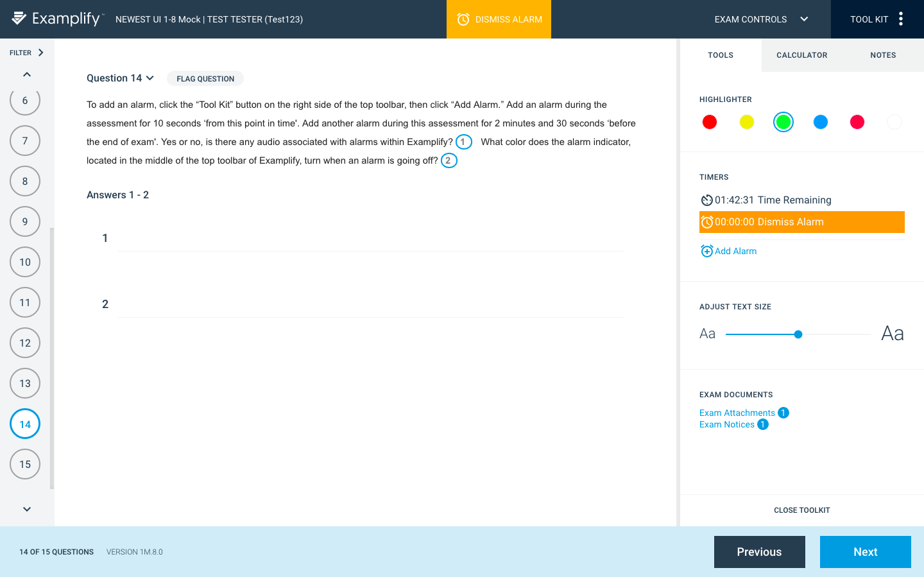924x577 pixels.
Task: Go to the Next question
Action: pos(866,552)
